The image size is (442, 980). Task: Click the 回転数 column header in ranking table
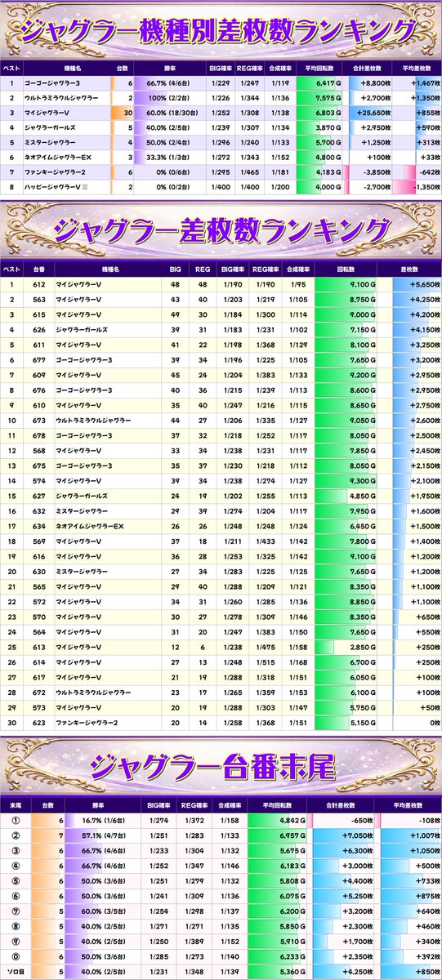tap(346, 269)
